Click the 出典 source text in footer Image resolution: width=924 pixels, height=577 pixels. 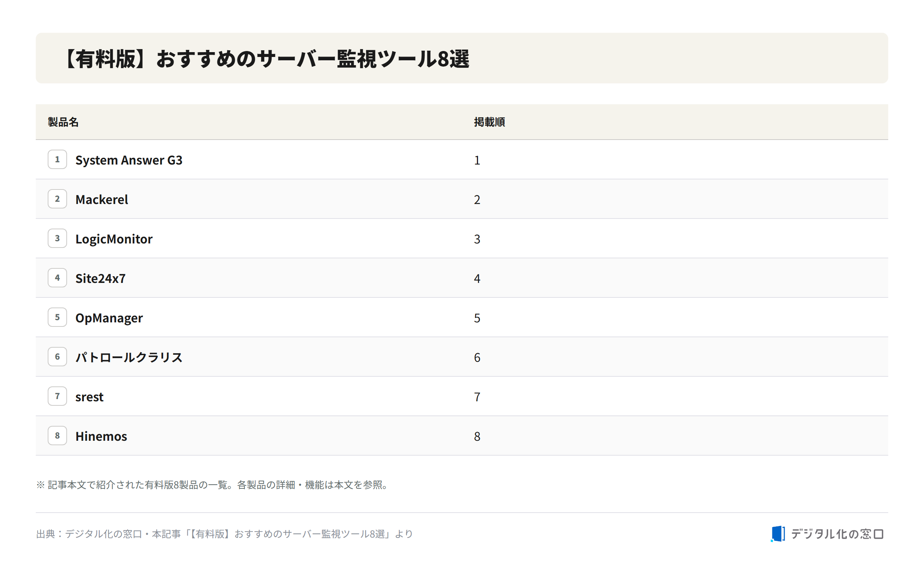coord(225,534)
